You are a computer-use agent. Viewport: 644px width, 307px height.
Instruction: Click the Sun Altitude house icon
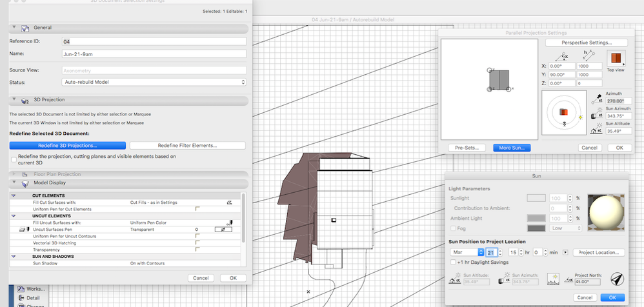597,130
